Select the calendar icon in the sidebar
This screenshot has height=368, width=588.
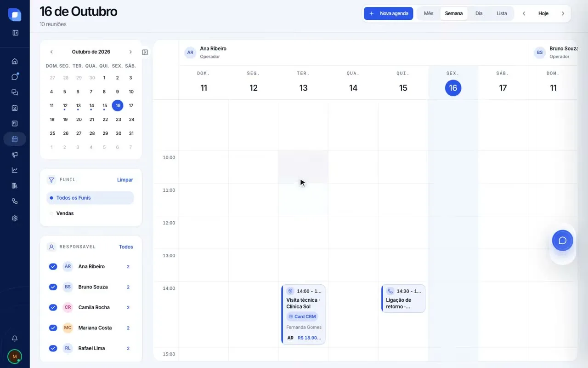coord(15,139)
